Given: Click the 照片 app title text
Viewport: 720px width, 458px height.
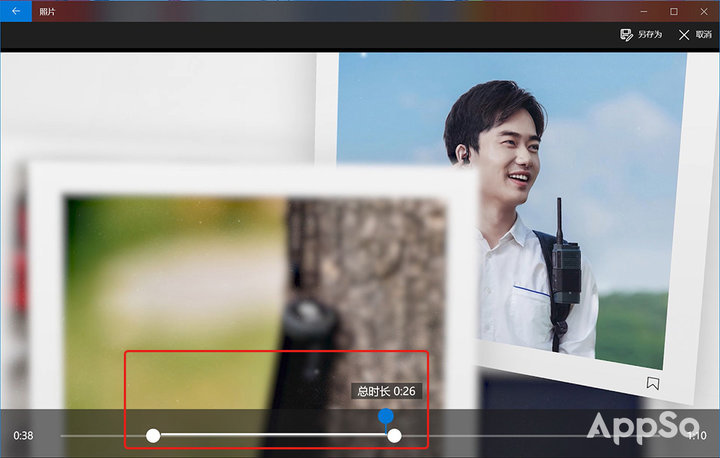Looking at the screenshot, I should click(x=47, y=11).
